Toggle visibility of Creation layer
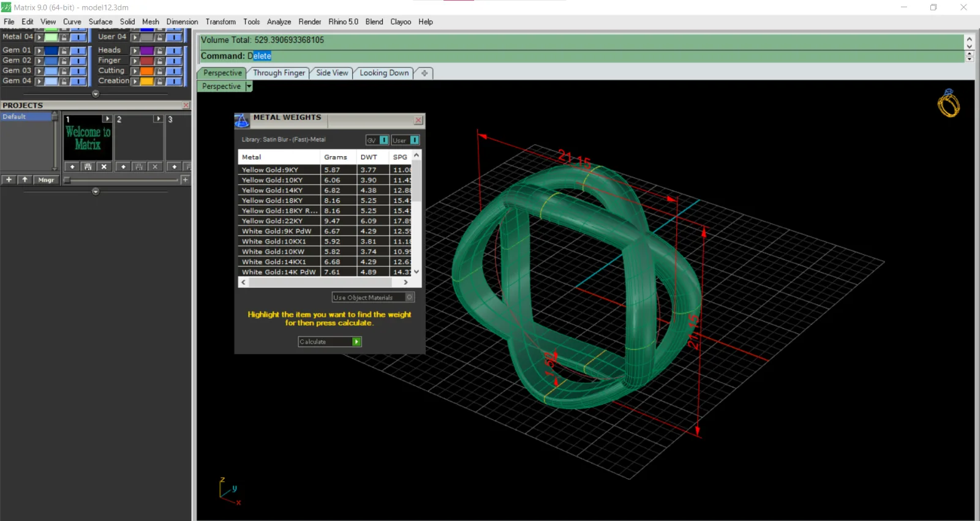The height and width of the screenshot is (521, 980). tap(174, 81)
